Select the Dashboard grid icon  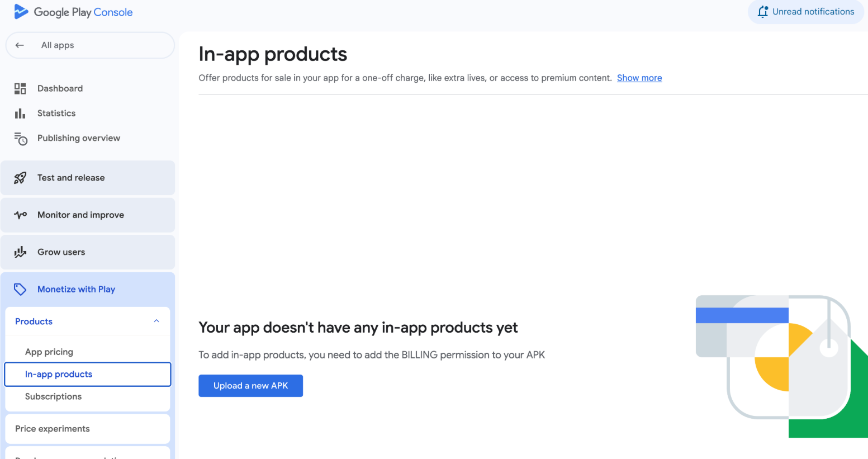(20, 88)
